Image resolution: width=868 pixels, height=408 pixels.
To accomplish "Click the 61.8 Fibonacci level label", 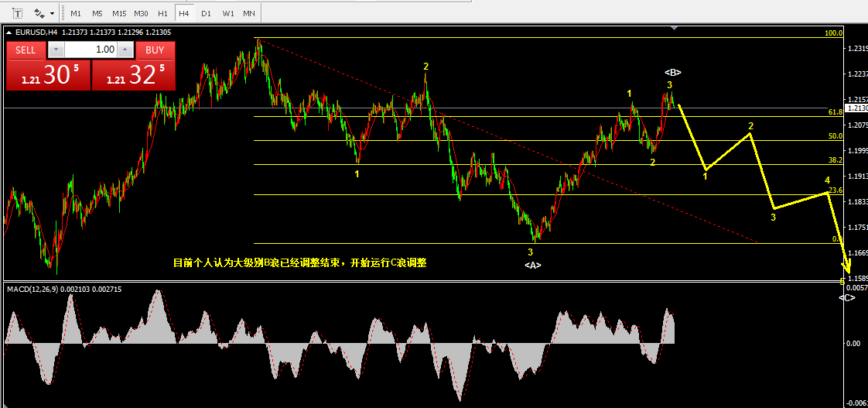I will tap(836, 112).
